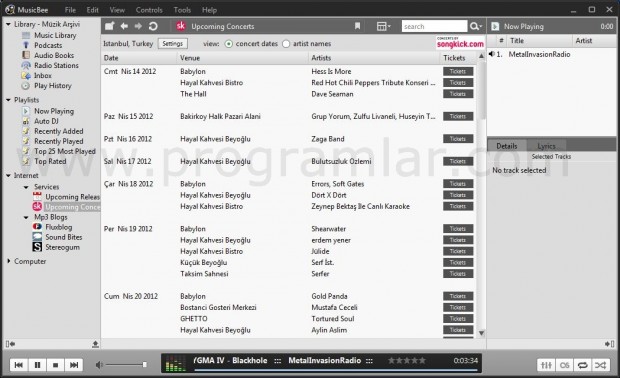The height and width of the screenshot is (378, 620).
Task: Toggle repeat mode
Action: pyautogui.click(x=582, y=365)
